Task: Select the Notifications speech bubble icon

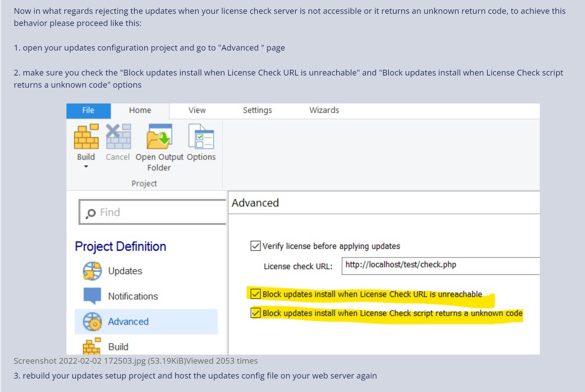Action: coord(92,296)
